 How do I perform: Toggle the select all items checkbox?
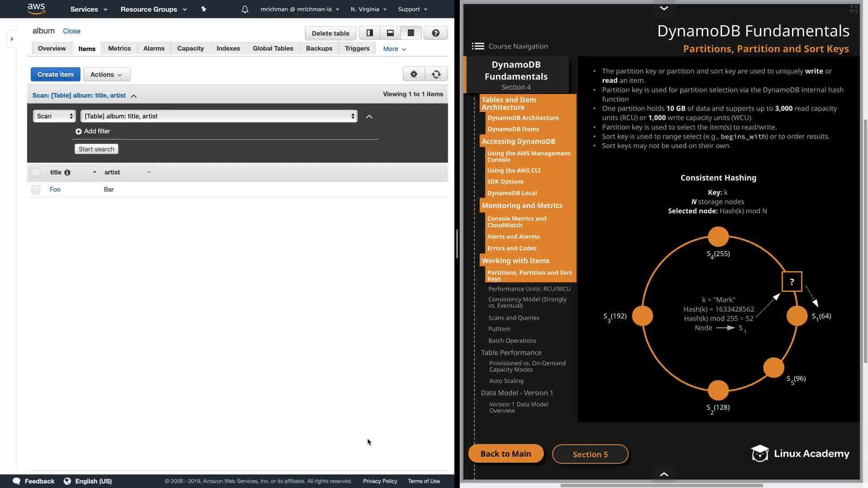pyautogui.click(x=36, y=172)
